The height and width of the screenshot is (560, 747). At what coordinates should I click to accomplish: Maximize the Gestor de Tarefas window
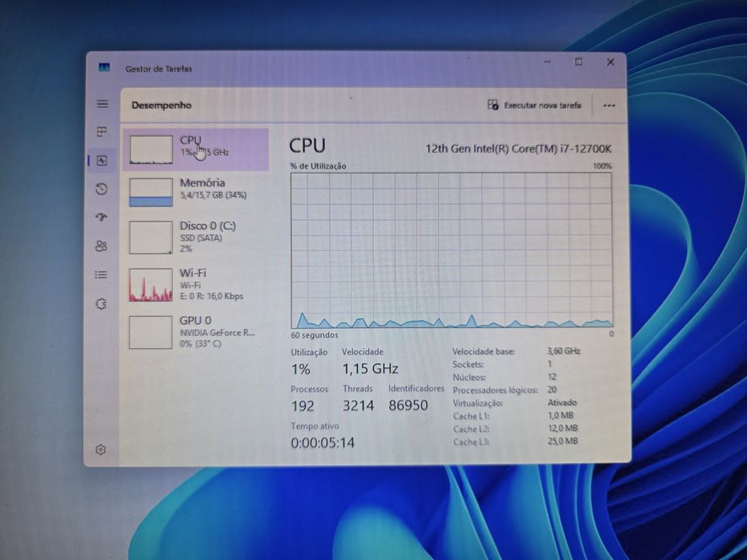point(578,62)
